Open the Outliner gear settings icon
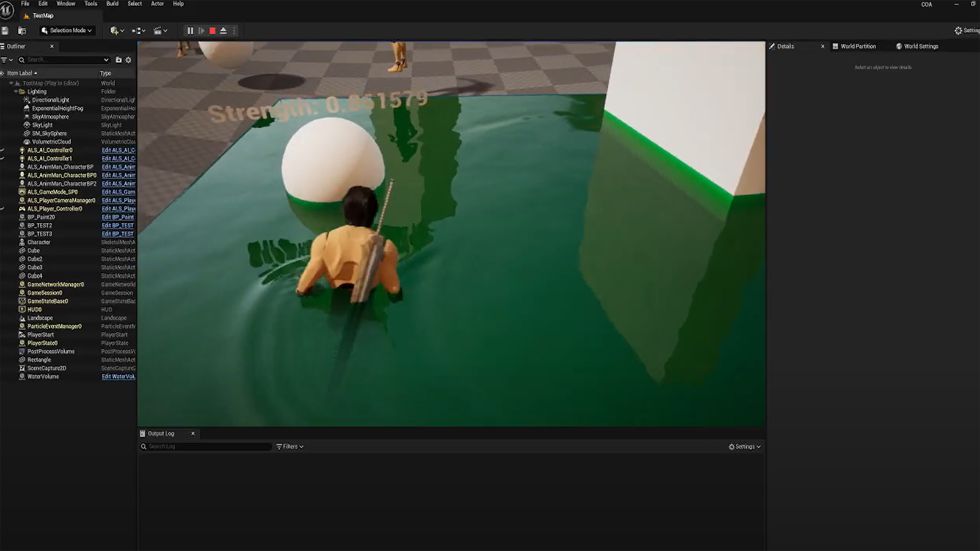Screen dimensions: 980x551 128,60
